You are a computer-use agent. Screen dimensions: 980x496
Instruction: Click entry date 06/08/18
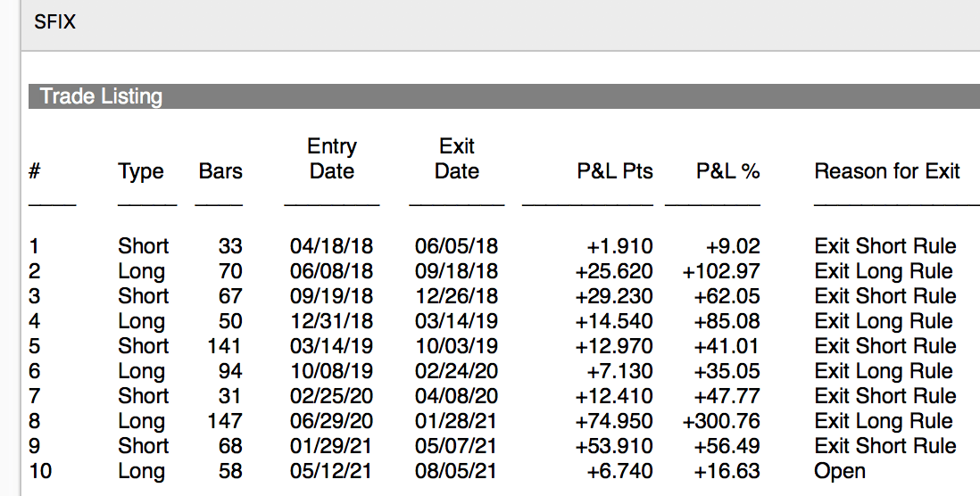point(332,271)
